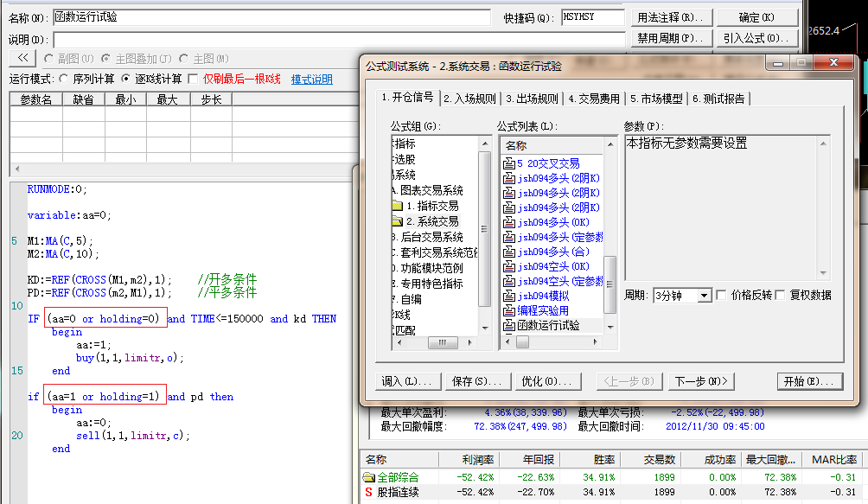The height and width of the screenshot is (504, 868).
Task: Select the 2.系统交易 folder icon
Action: pyautogui.click(x=398, y=222)
